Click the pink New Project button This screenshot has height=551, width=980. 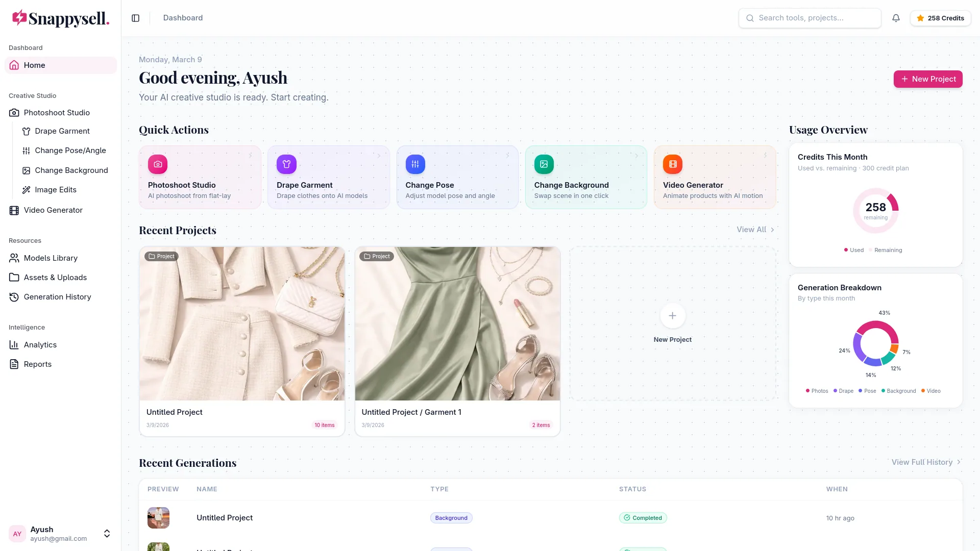928,79
